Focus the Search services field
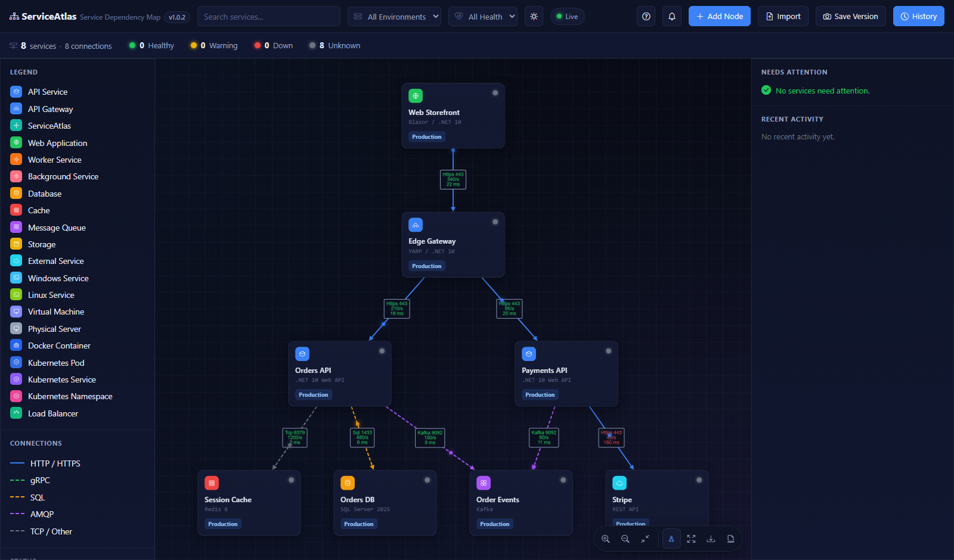 tap(269, 17)
